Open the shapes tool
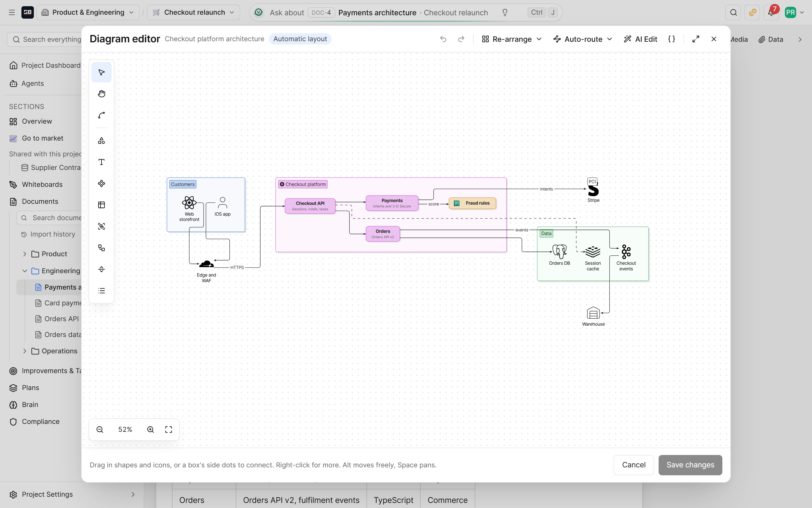This screenshot has height=508, width=812. tap(101, 141)
